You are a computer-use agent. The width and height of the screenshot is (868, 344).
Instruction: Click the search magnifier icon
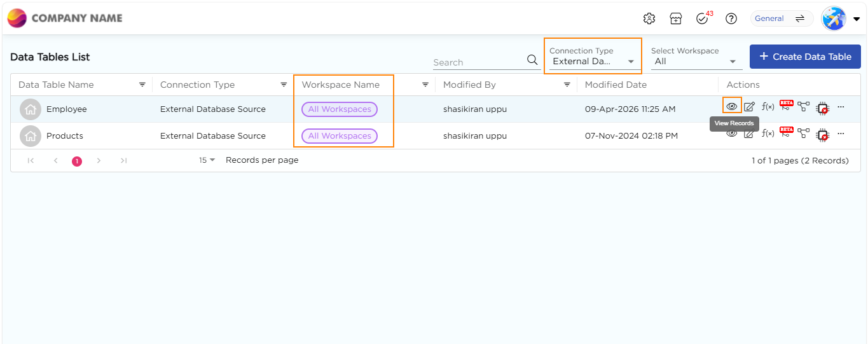532,60
